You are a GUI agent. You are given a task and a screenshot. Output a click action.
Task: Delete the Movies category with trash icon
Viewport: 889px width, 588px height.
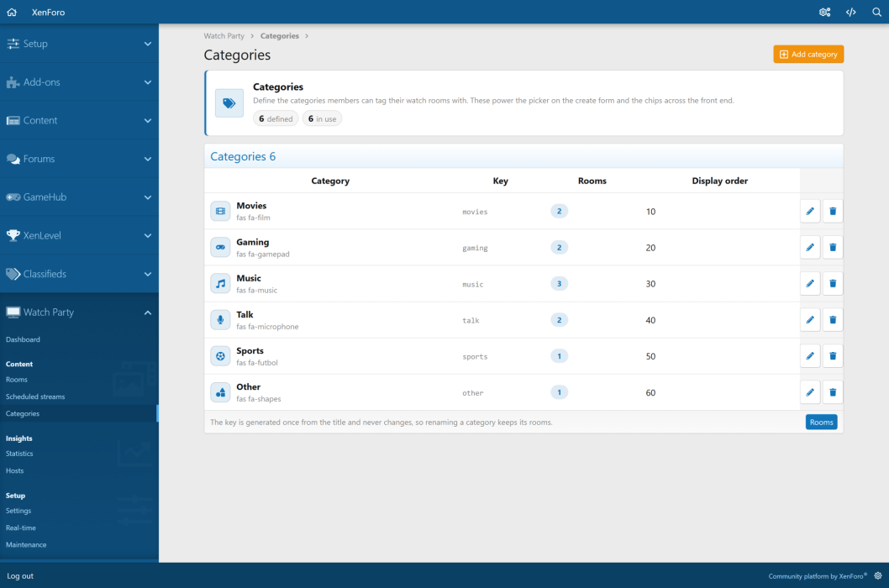[x=833, y=211]
